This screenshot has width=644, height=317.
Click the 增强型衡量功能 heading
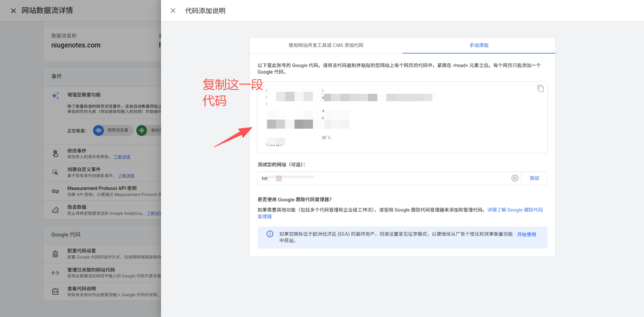tap(84, 95)
